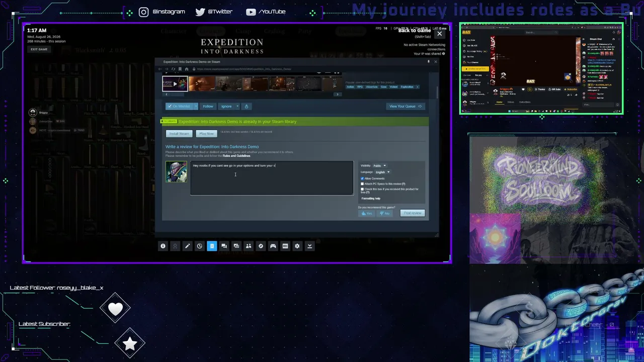Screen dimensions: 644x362
Task: Click View Your Queue button
Action: pos(406,106)
